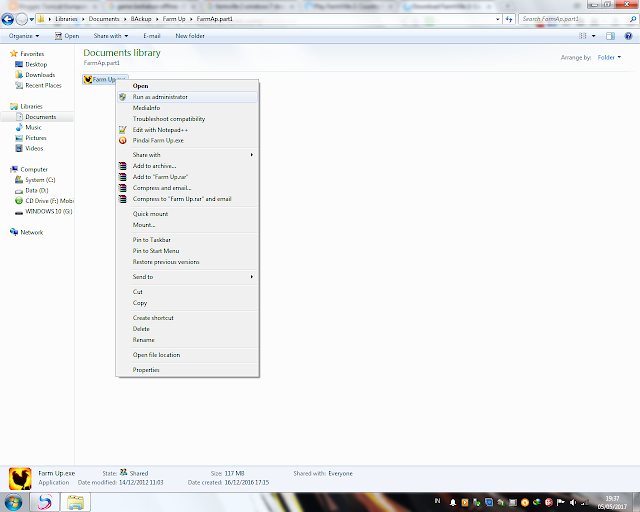The image size is (640, 512).
Task: Click the Search FarmAp.part1 field
Action: (x=573, y=19)
